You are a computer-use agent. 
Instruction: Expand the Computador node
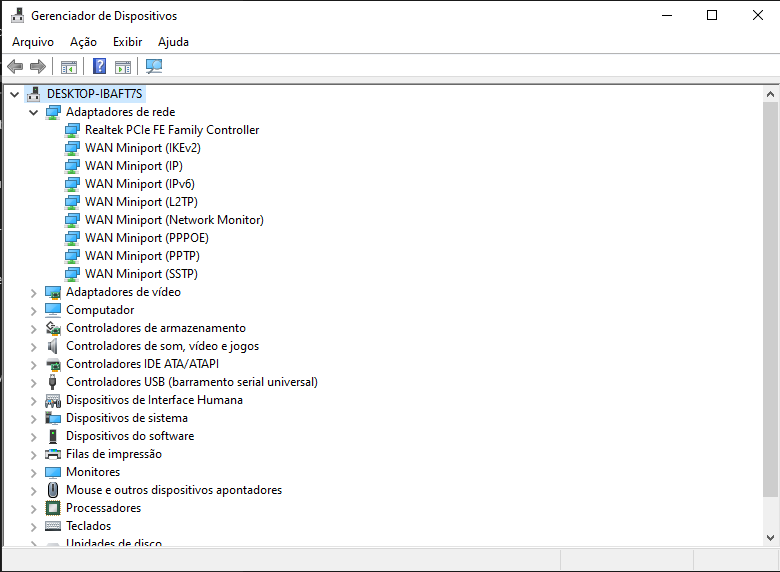pyautogui.click(x=33, y=310)
